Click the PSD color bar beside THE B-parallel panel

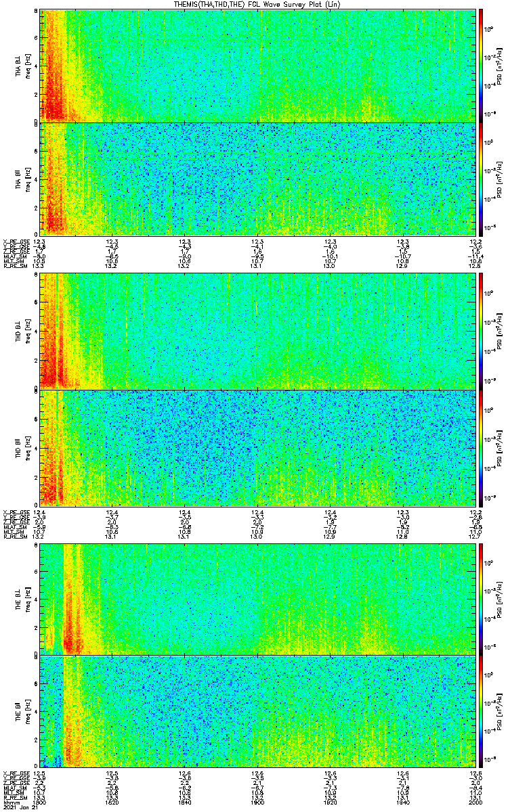click(x=481, y=712)
